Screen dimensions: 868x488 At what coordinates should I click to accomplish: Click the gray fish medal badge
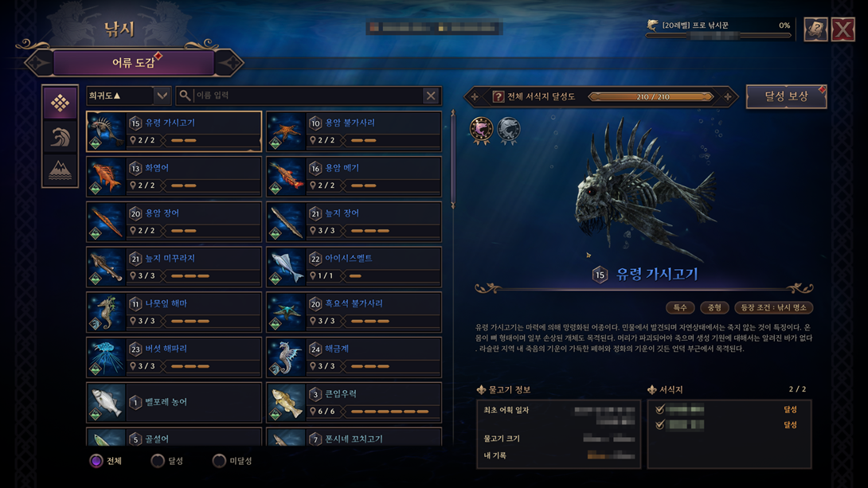point(508,130)
